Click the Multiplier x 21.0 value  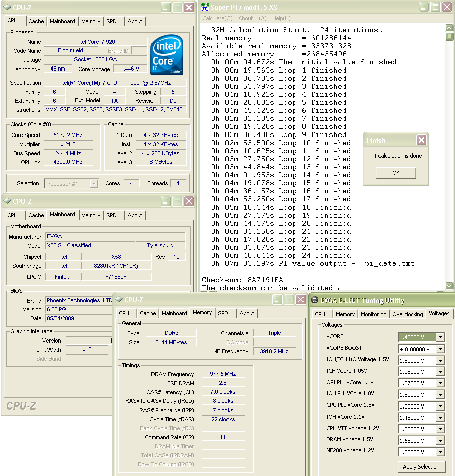pos(68,144)
